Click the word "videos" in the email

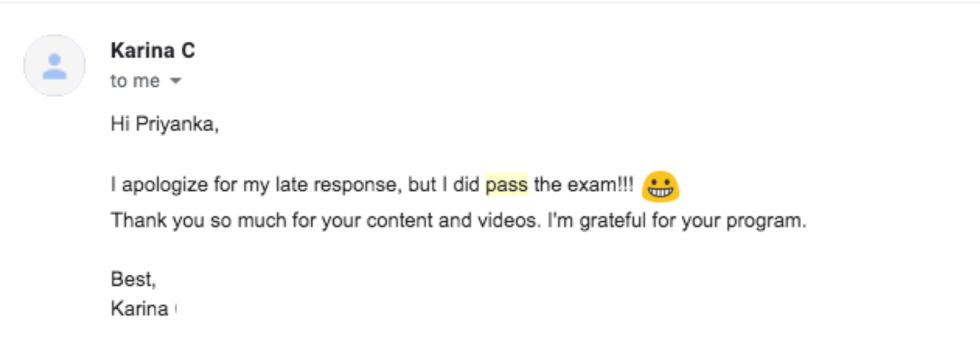(507, 220)
